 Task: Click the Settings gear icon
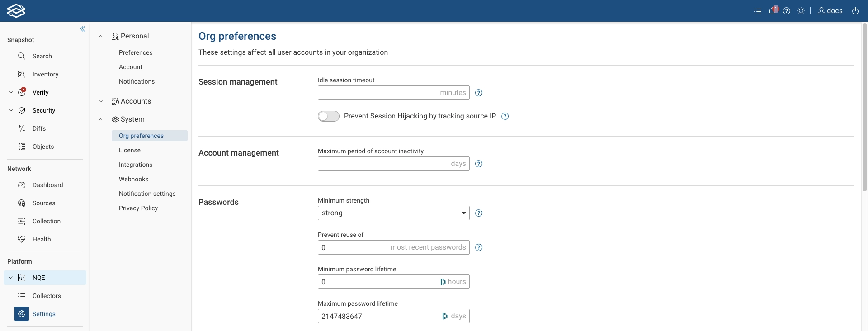[x=22, y=314]
